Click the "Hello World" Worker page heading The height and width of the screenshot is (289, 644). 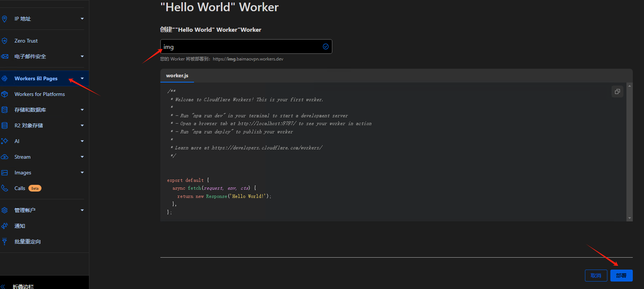219,7
